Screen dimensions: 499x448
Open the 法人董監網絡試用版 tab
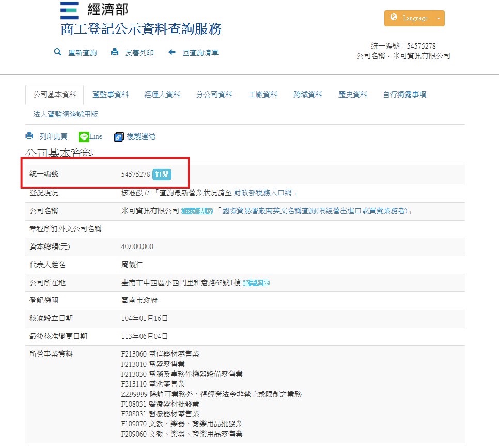[x=66, y=114]
